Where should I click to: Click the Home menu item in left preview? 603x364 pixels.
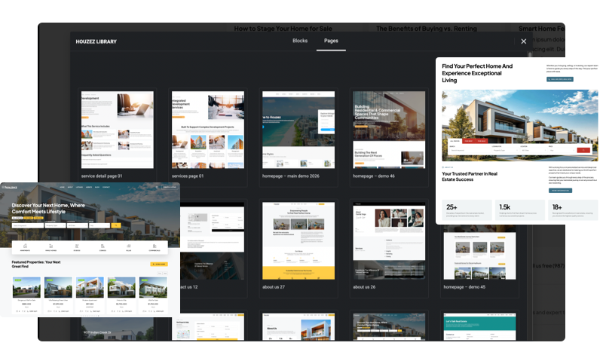[x=62, y=187]
